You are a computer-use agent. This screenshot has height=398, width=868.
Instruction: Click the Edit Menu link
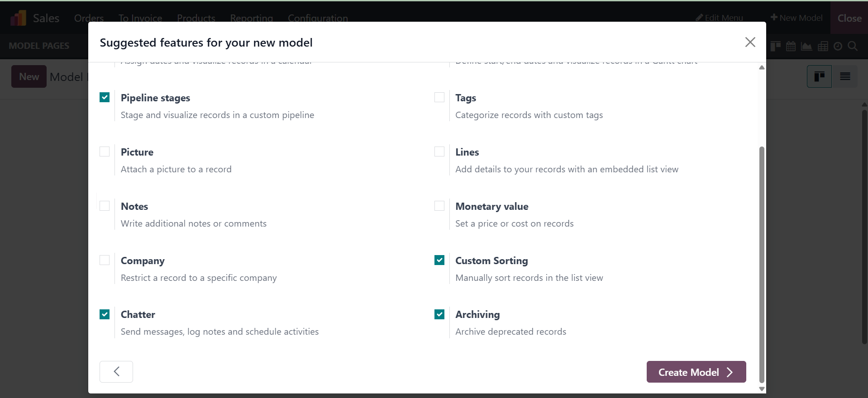click(x=720, y=18)
